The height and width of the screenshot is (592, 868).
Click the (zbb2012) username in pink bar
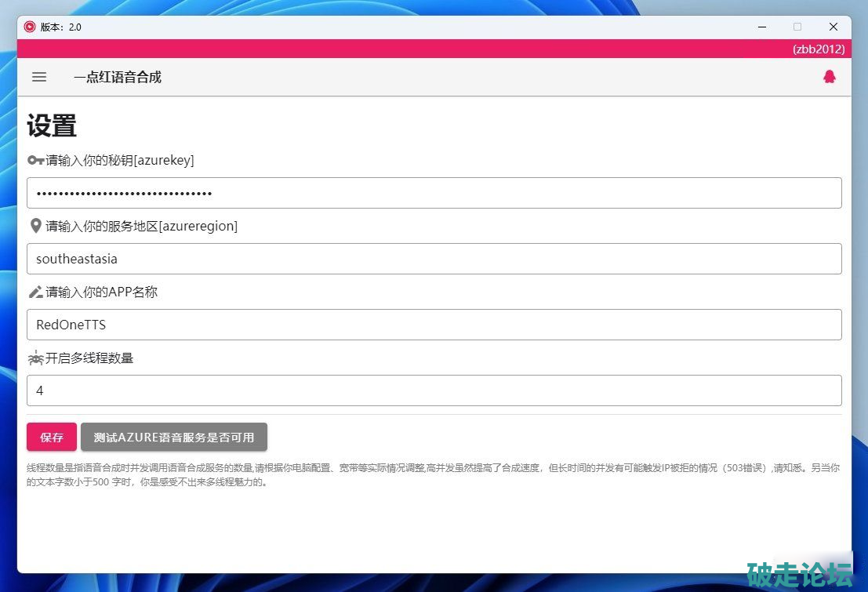click(818, 49)
